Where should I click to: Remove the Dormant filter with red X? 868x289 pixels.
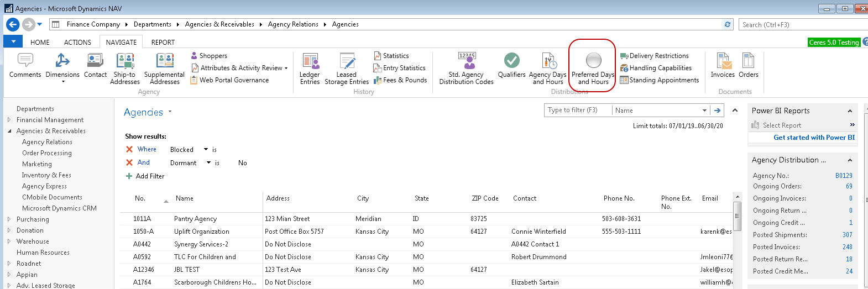pyautogui.click(x=129, y=162)
